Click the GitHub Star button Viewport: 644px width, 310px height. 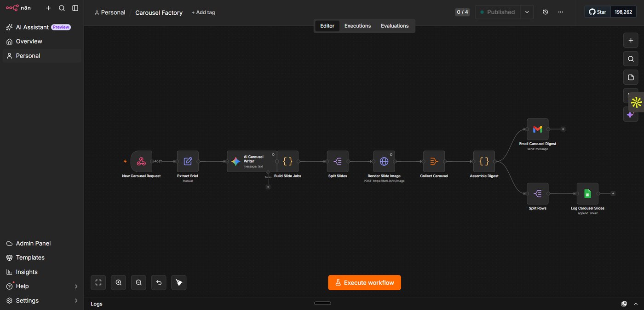point(598,12)
